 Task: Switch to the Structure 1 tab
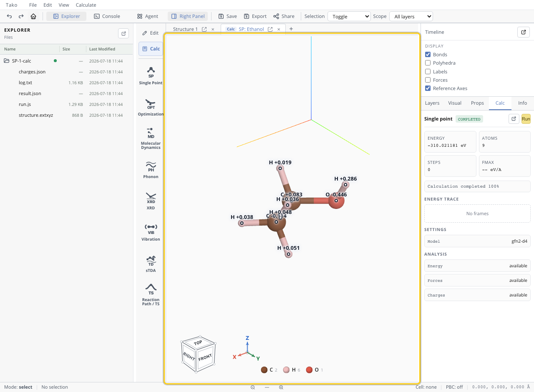pos(185,29)
